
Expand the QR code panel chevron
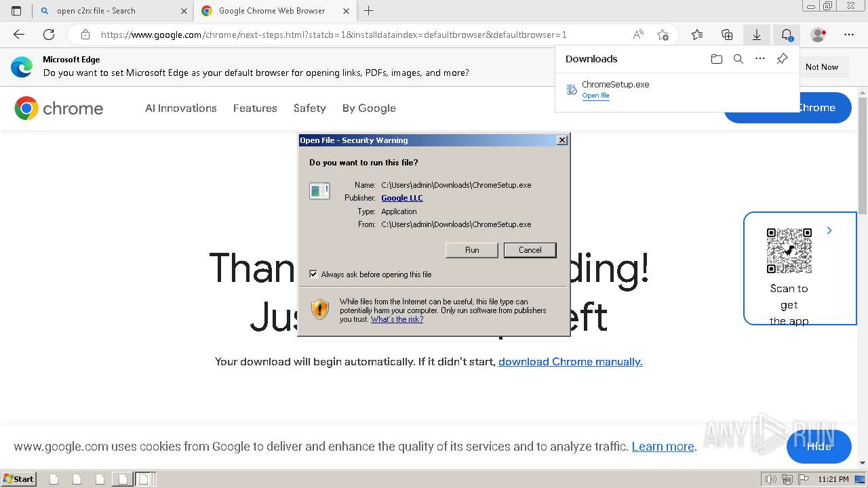point(829,231)
